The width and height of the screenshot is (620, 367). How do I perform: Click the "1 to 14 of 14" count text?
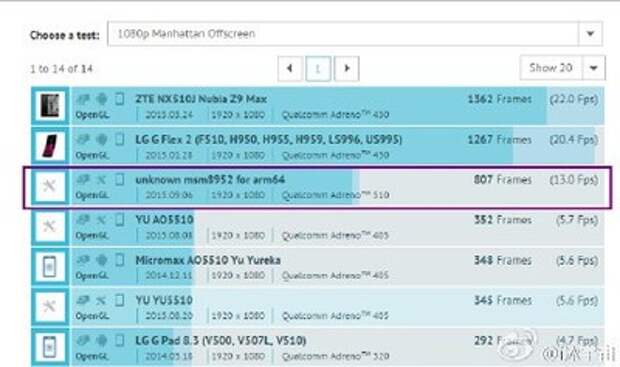pyautogui.click(x=62, y=69)
